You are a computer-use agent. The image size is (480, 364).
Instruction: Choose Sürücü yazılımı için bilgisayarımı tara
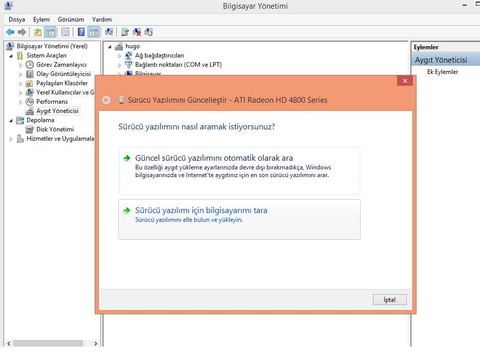239,219
